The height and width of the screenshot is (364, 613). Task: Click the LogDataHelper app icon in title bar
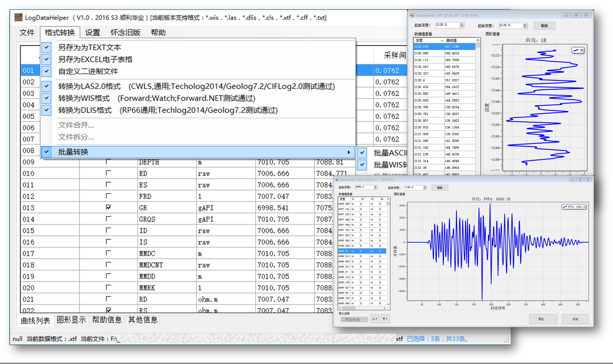(x=18, y=17)
